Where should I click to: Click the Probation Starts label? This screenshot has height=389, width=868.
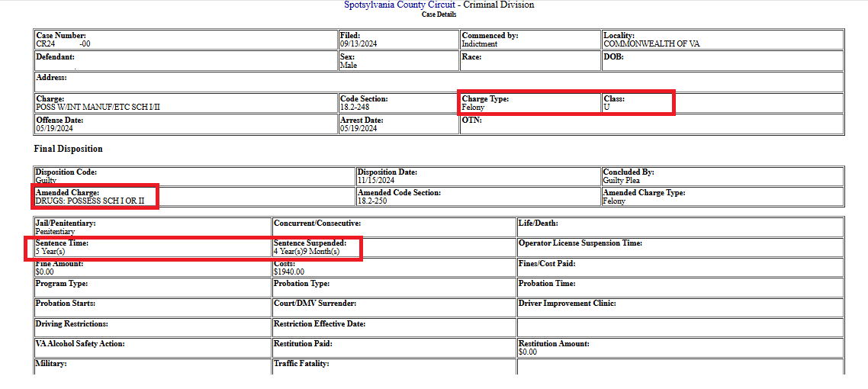coord(66,304)
